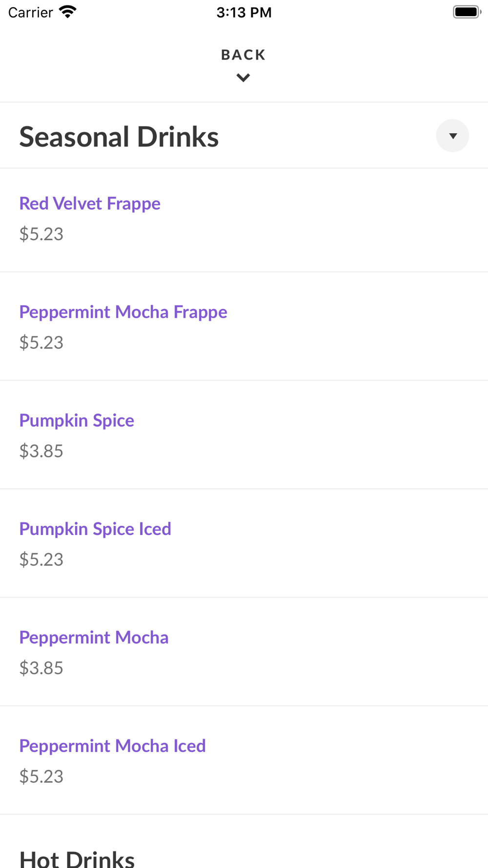Screen dimensions: 488x868
Task: Open the Seasonal Drinks category dropdown arrow
Action: [452, 136]
